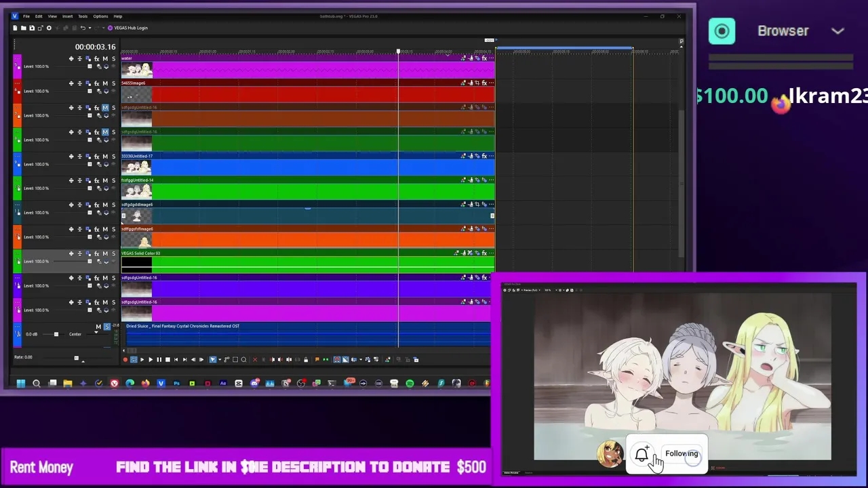Open water clip's more options button
This screenshot has width=868, height=488.
pos(491,58)
